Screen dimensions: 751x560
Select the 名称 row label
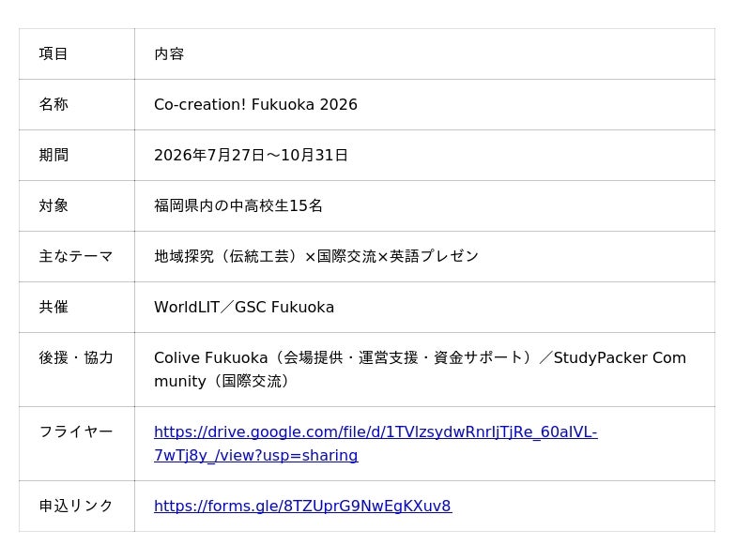point(54,104)
